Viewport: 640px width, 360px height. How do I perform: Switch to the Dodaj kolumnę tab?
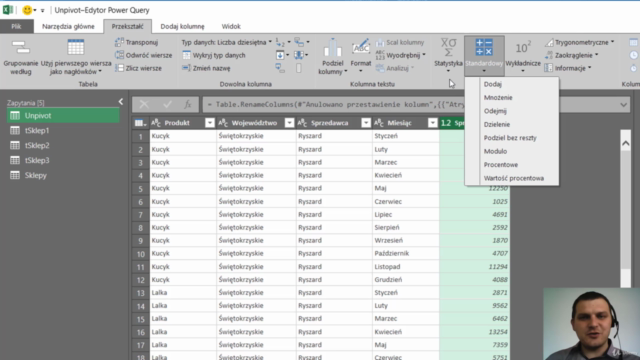pyautogui.click(x=182, y=27)
